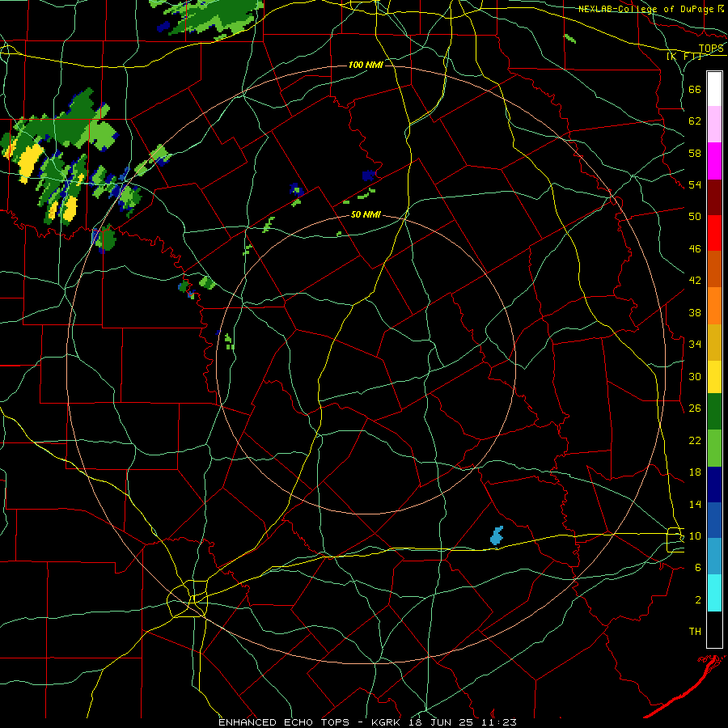The width and height of the screenshot is (728, 728).
Task: Click the black TH legend swatch
Action: (x=714, y=629)
